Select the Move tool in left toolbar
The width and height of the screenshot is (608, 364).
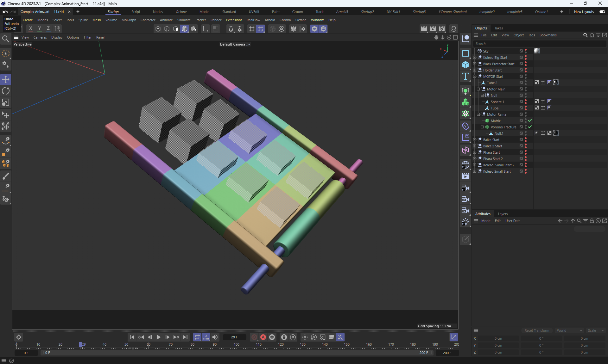pos(6,79)
